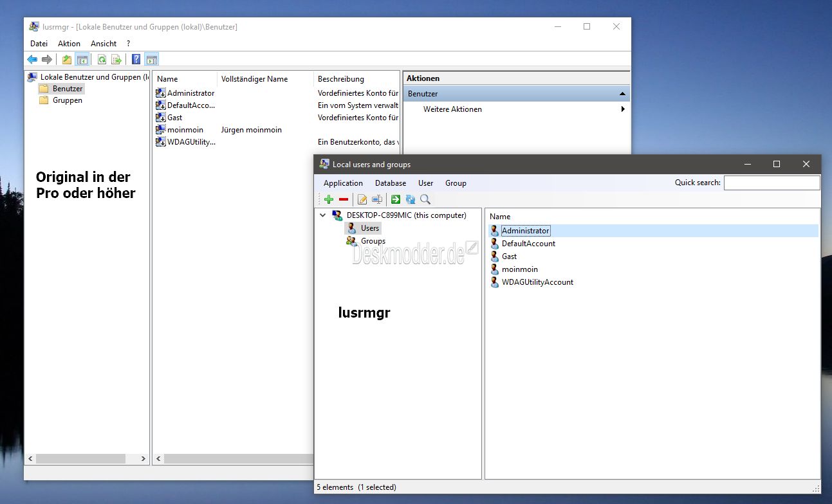Open the Datei menu
This screenshot has height=504, width=832.
coord(39,44)
